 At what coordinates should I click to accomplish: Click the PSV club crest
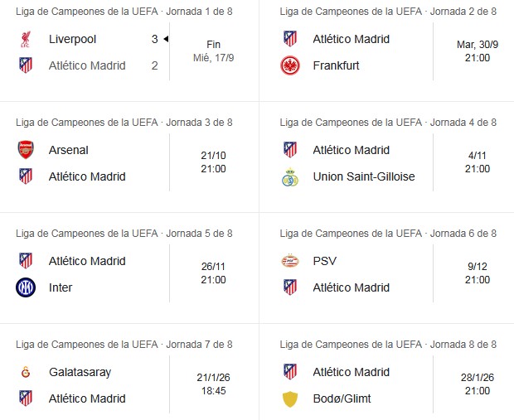290,261
